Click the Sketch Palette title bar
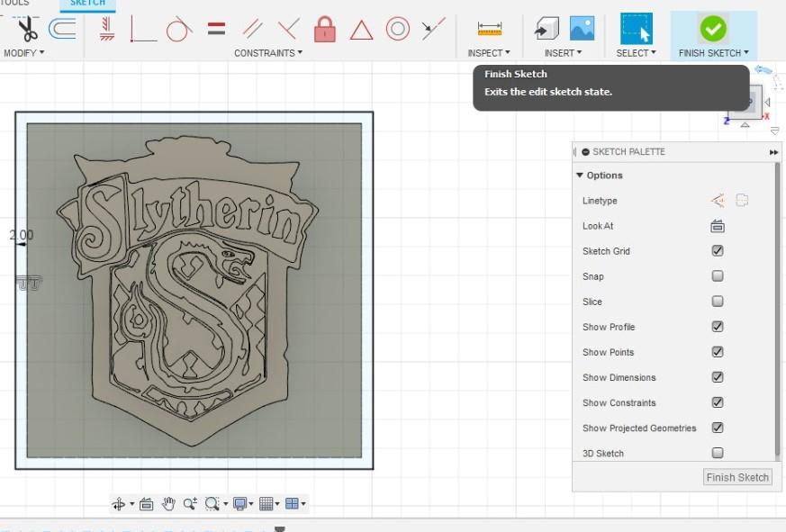The width and height of the screenshot is (786, 532). [676, 152]
